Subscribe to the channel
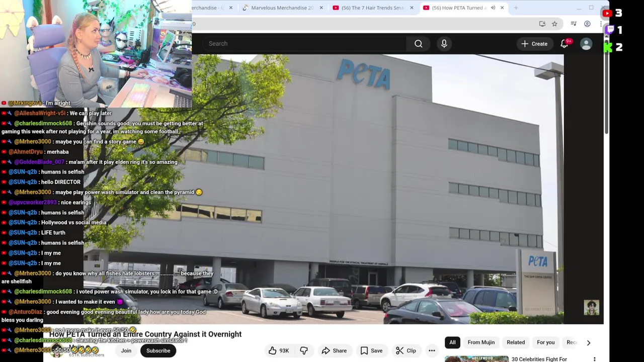This screenshot has height=362, width=644. tap(158, 351)
